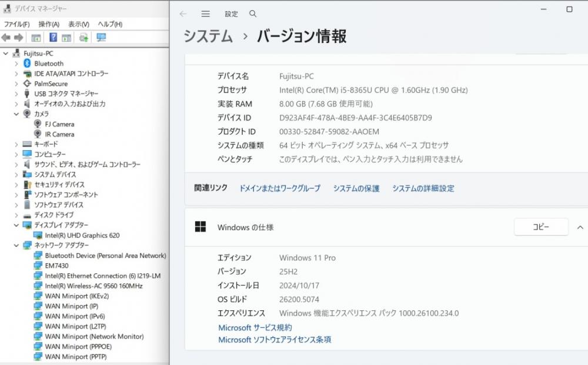The height and width of the screenshot is (365, 588).
Task: Go back with the Settings back arrow
Action: tap(183, 14)
